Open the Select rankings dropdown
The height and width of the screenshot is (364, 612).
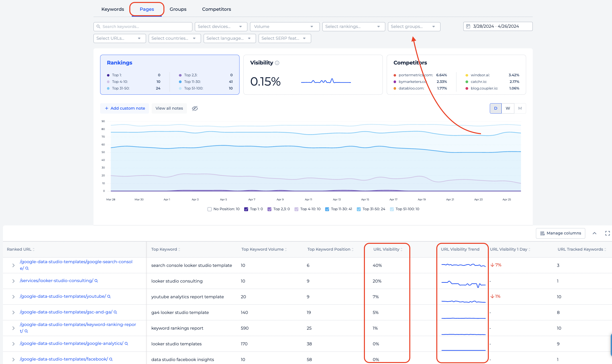(x=354, y=26)
